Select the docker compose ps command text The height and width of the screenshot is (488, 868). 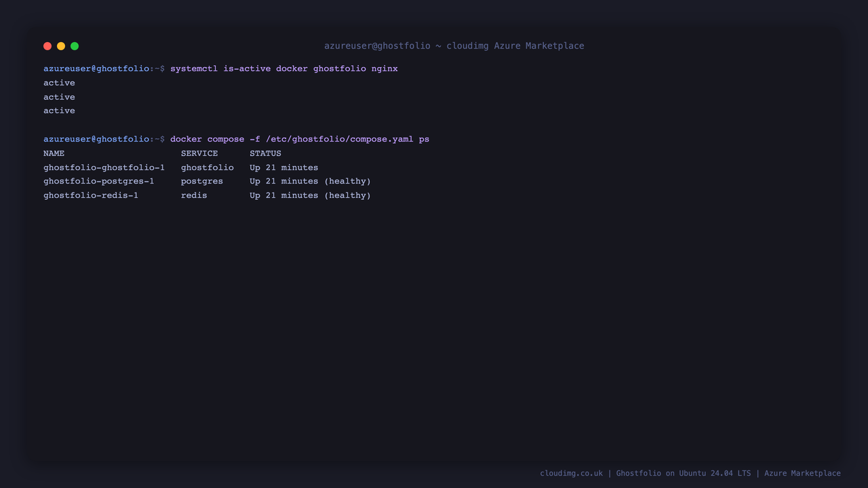coord(300,139)
